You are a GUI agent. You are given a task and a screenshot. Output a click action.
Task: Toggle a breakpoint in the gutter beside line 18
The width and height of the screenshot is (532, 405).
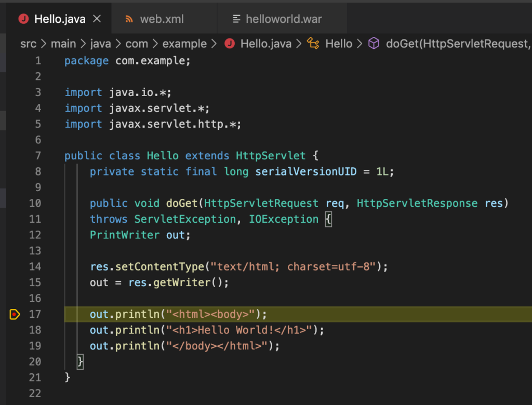[x=14, y=330]
